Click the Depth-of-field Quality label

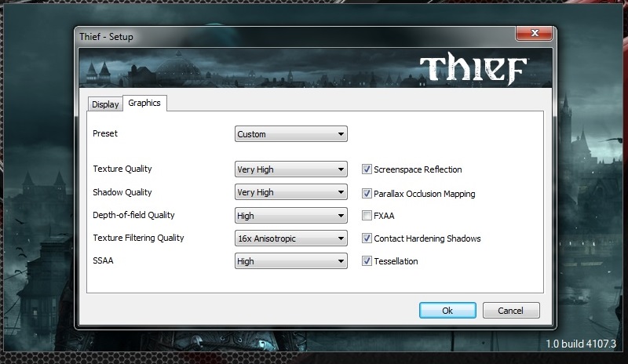point(133,215)
